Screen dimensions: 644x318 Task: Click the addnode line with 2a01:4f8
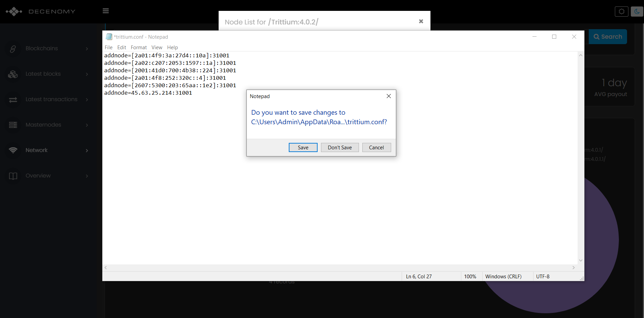(165, 78)
